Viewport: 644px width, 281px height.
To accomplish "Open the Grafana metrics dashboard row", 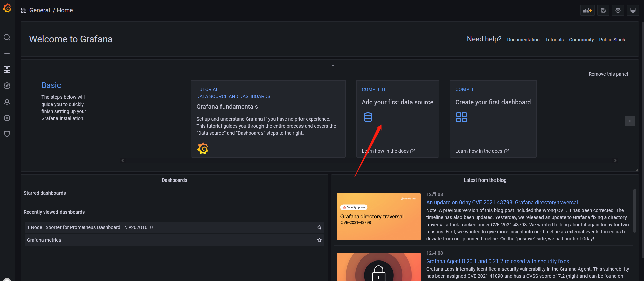I will [x=174, y=240].
